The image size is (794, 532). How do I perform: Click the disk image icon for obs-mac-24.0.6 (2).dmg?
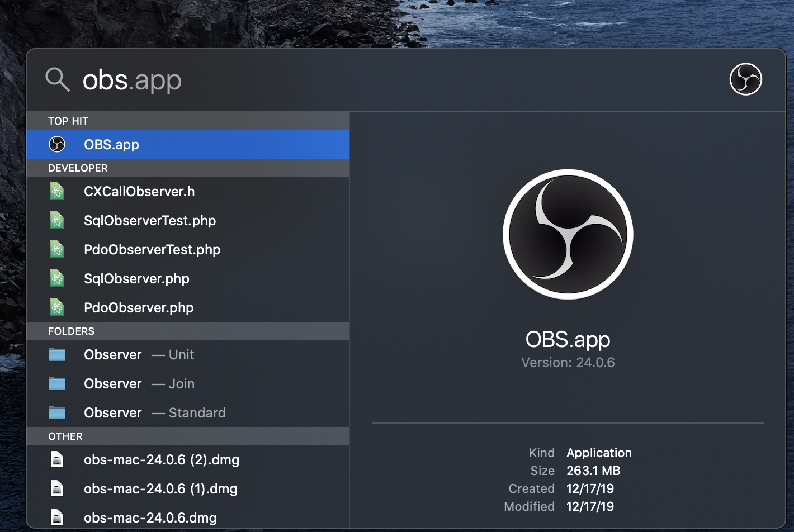(x=57, y=459)
